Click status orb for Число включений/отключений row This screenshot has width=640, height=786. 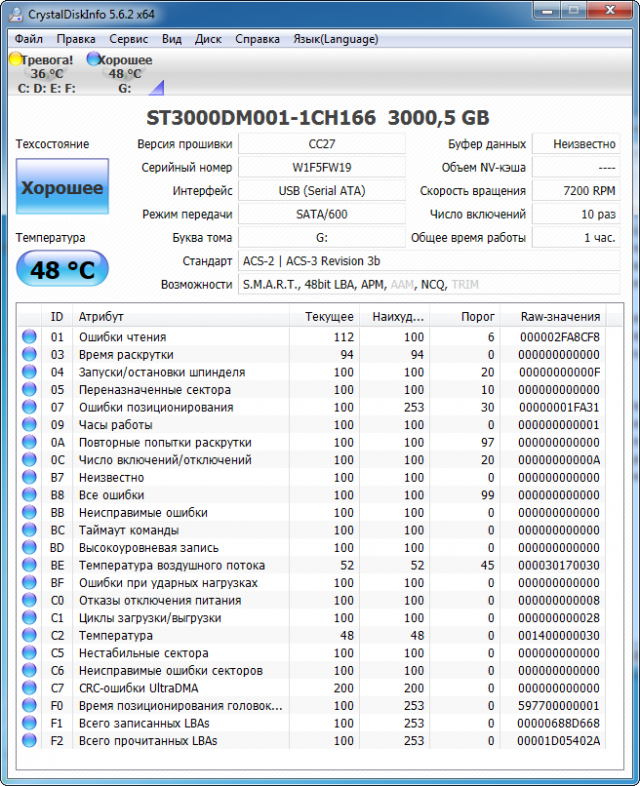(x=29, y=459)
